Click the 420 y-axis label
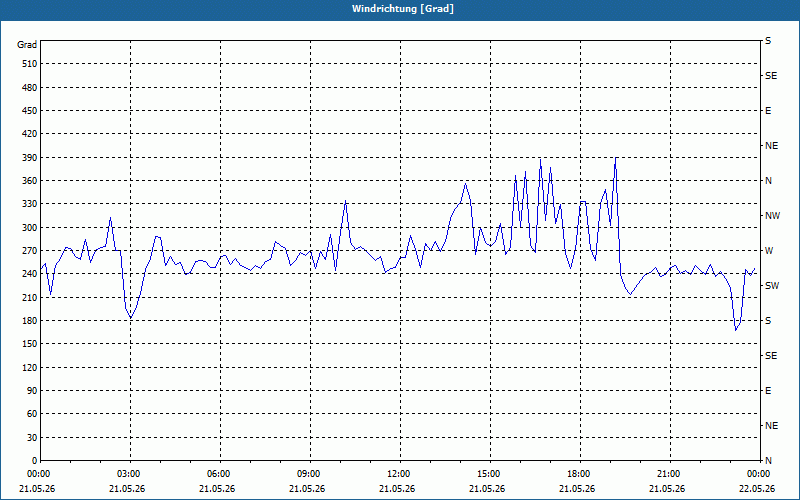 (30, 134)
